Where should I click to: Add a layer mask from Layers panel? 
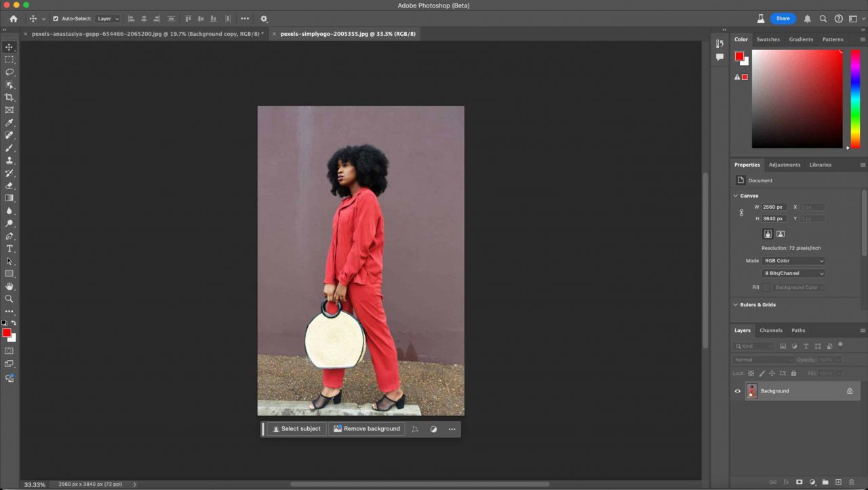(x=799, y=483)
